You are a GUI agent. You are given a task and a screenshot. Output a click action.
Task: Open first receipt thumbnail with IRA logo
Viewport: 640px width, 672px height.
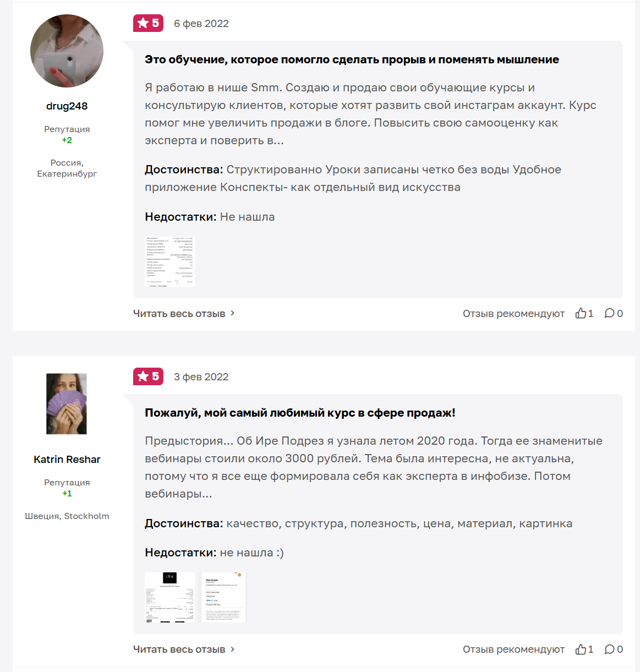[x=169, y=598]
